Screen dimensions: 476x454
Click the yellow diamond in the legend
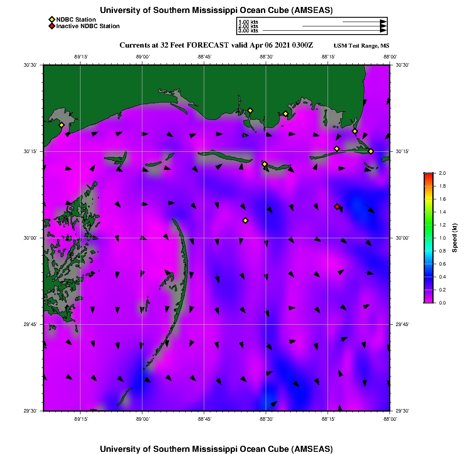coord(51,20)
